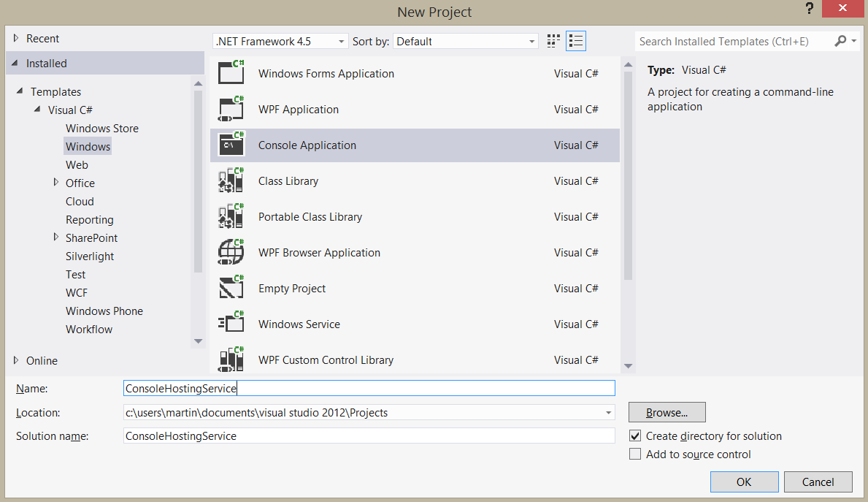Collapse the Visual C# tree node

pyautogui.click(x=38, y=109)
